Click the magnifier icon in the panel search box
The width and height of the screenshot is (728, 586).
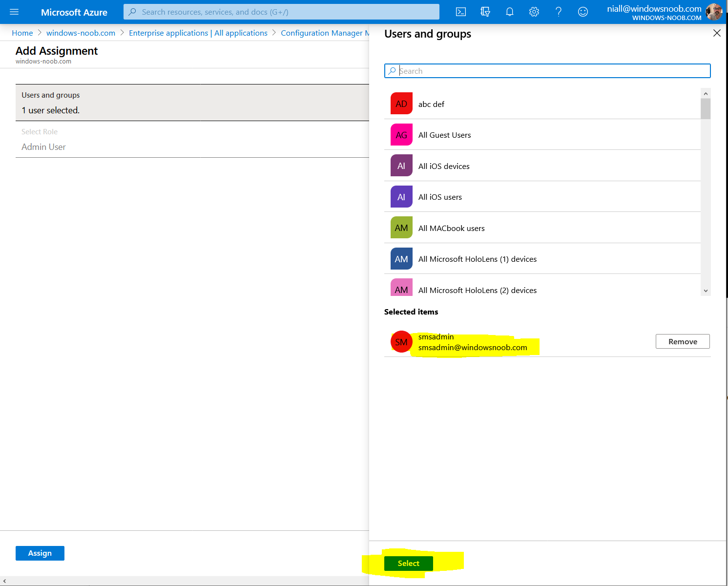coord(392,71)
